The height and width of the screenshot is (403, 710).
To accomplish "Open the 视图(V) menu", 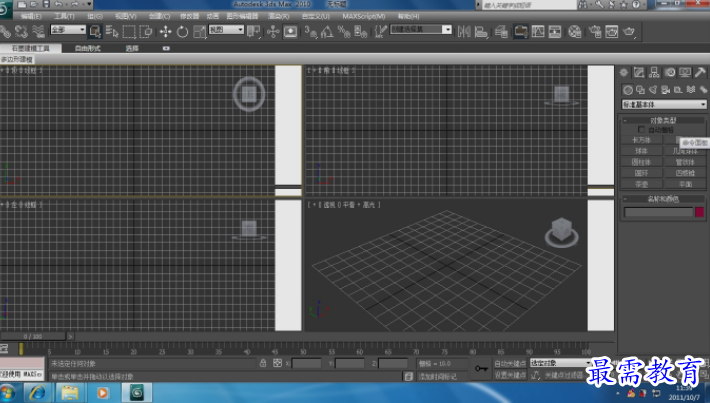I will [x=126, y=16].
